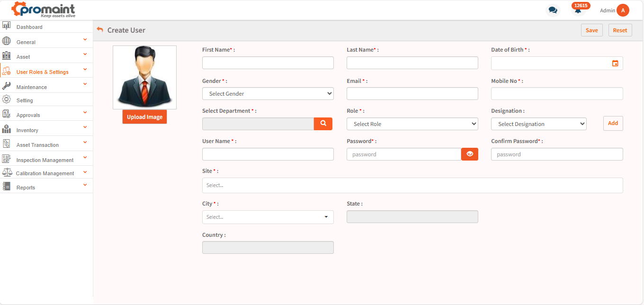This screenshot has height=305, width=644.
Task: Click the Admin user name text
Action: [x=608, y=10]
